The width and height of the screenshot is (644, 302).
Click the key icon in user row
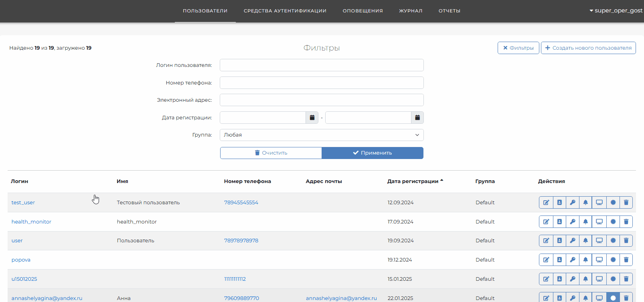[573, 241]
